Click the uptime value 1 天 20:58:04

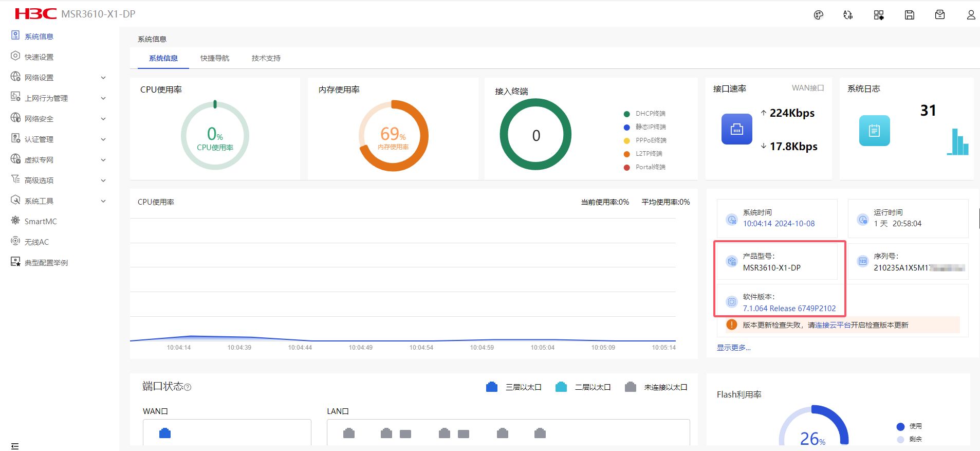897,224
